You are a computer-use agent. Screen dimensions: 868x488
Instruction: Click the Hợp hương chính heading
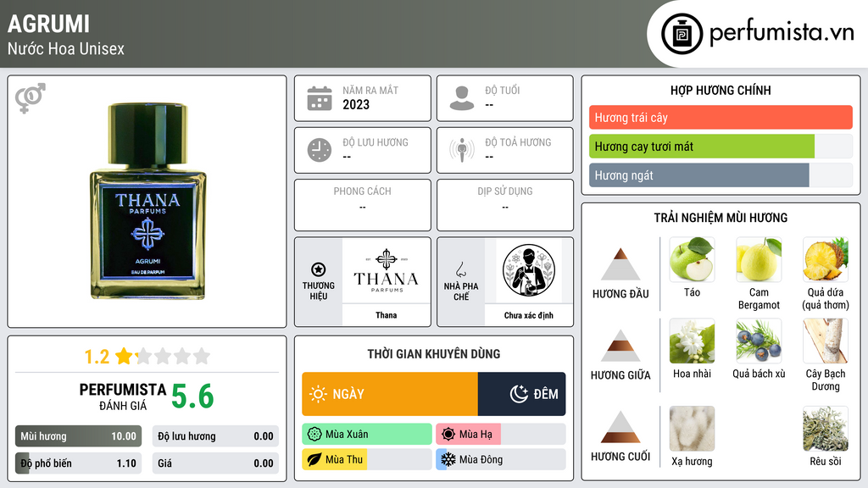click(721, 90)
